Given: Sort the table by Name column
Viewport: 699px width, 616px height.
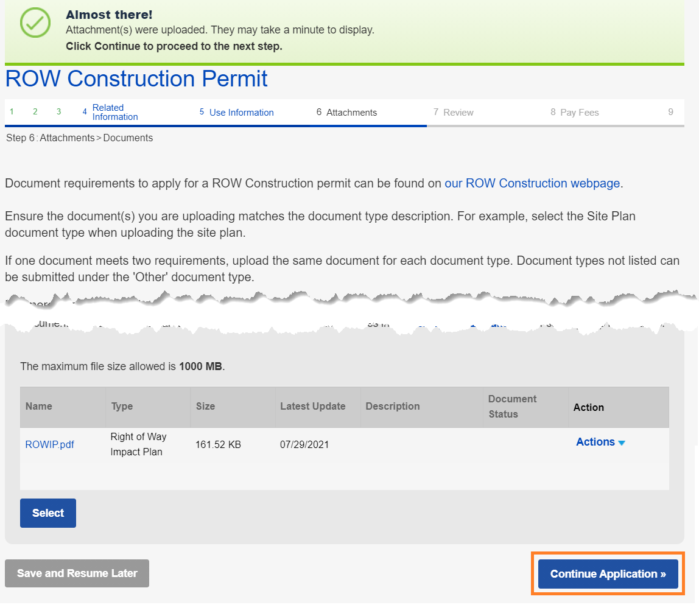Looking at the screenshot, I should click(39, 407).
